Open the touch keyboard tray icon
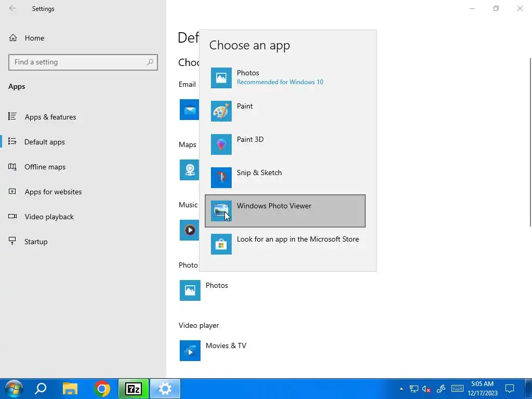This screenshot has width=532, height=399. click(x=457, y=389)
